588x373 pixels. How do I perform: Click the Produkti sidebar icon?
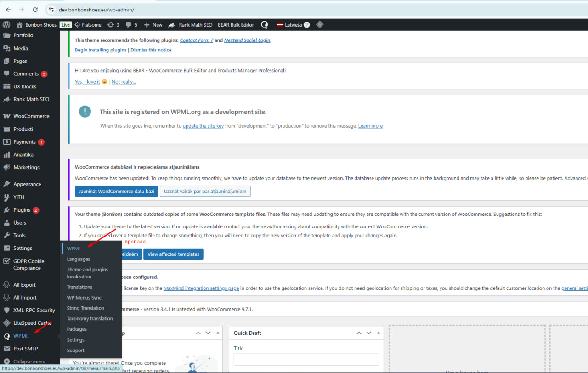pos(6,129)
